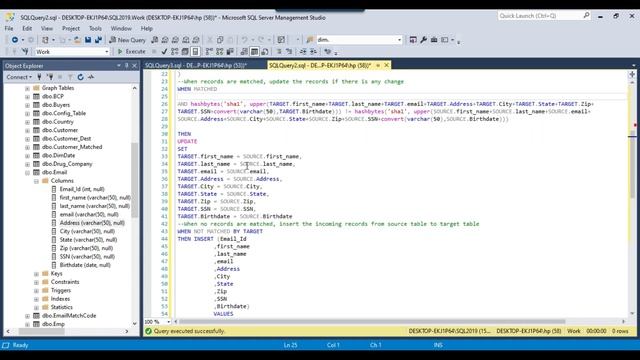Image resolution: width=640 pixels, height=360 pixels.
Task: Open the File menu
Action: tap(9, 28)
